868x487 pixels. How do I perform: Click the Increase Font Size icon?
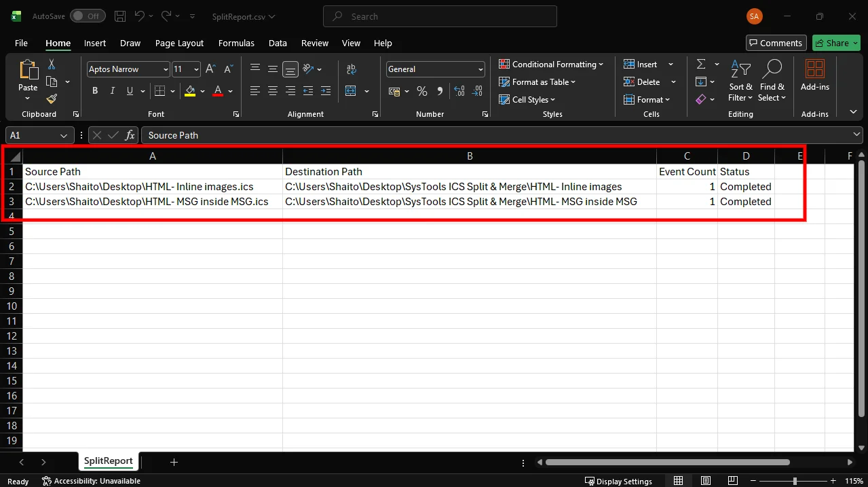[x=210, y=69]
